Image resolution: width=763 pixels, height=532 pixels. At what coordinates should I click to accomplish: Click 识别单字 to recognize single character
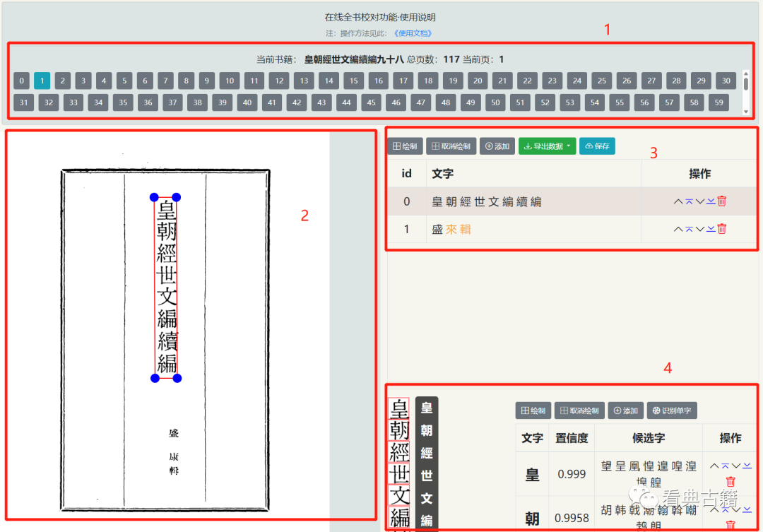(x=672, y=410)
